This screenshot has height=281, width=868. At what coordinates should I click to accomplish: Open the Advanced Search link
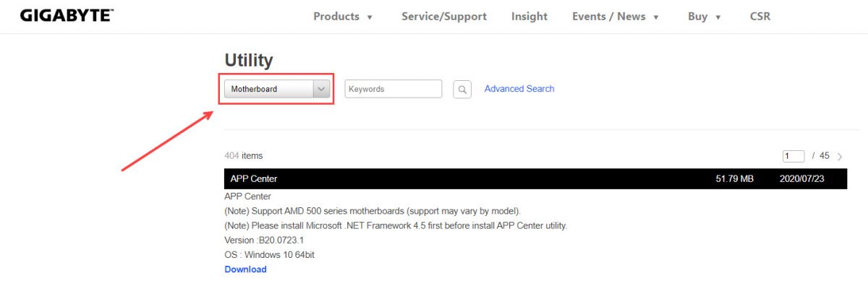(x=519, y=89)
